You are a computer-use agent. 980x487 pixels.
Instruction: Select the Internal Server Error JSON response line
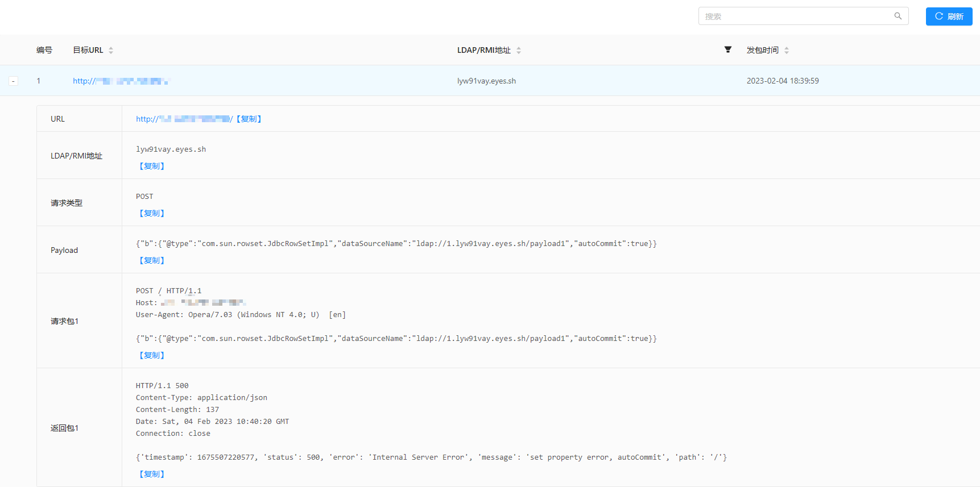point(431,457)
